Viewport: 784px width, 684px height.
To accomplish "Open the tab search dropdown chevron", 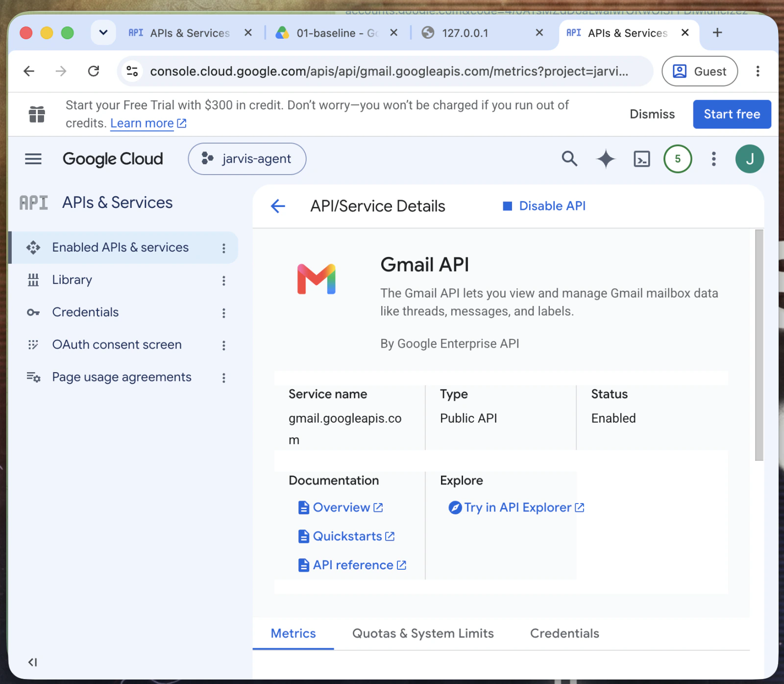I will pyautogui.click(x=103, y=32).
